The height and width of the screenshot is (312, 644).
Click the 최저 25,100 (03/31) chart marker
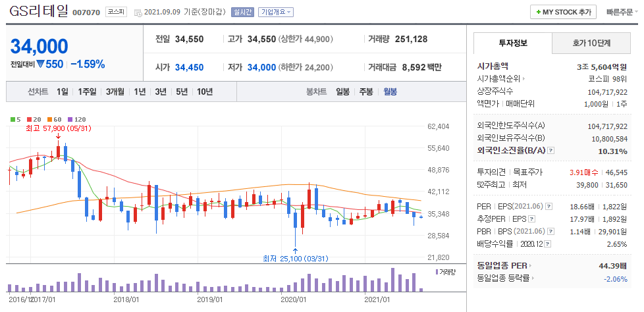[295, 259]
